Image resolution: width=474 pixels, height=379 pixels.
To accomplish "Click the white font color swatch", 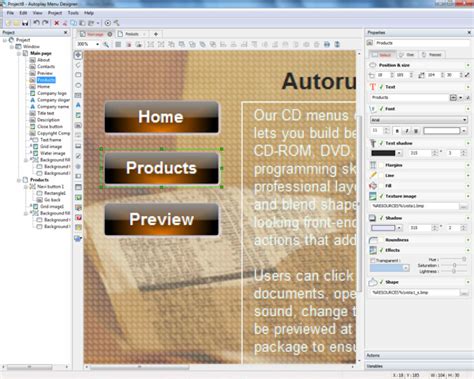I will tap(441, 131).
